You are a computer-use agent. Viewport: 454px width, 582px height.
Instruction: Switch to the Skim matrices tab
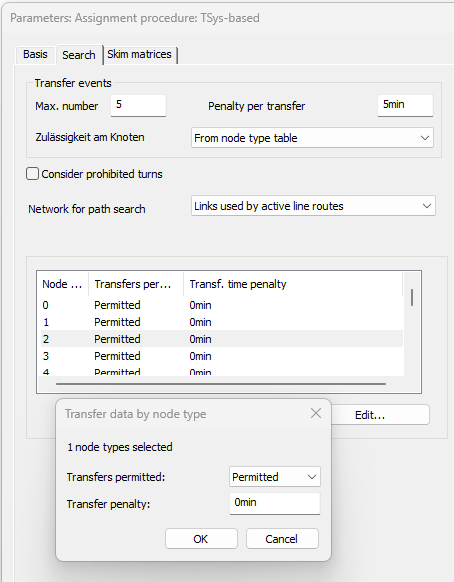pos(140,55)
